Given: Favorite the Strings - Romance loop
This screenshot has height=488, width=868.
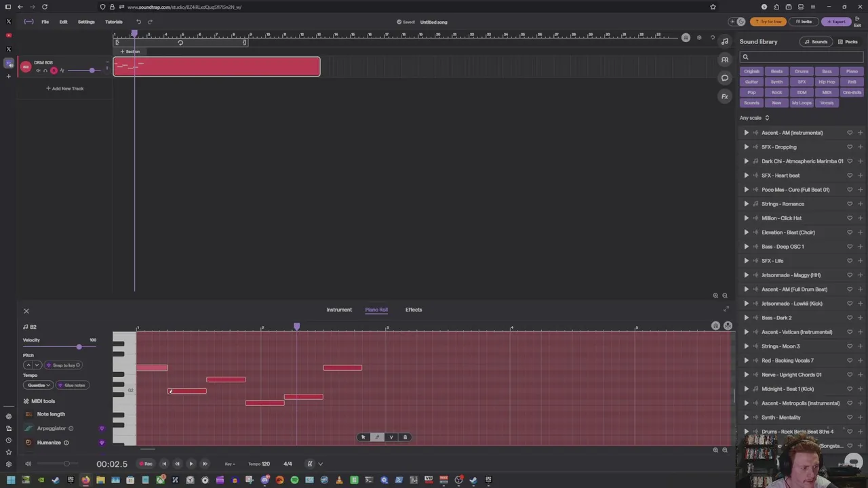Looking at the screenshot, I should click(x=850, y=204).
